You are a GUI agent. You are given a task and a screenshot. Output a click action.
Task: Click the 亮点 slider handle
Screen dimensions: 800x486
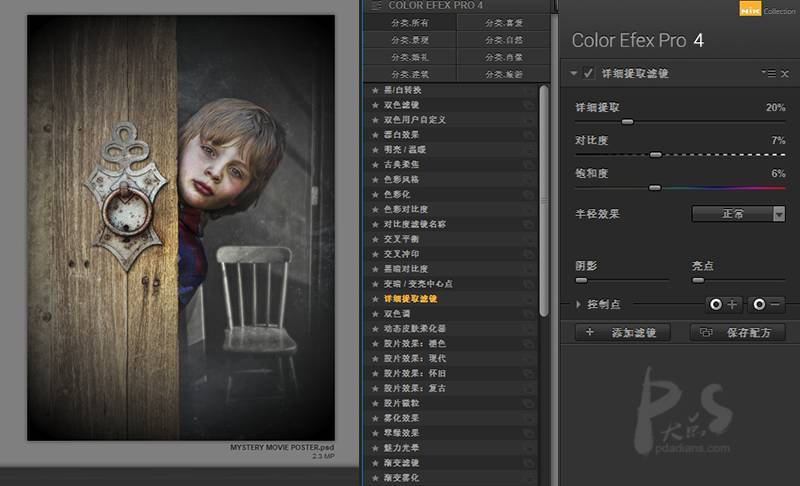pyautogui.click(x=698, y=280)
